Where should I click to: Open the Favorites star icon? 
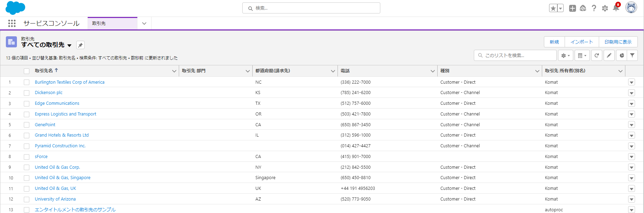(553, 8)
